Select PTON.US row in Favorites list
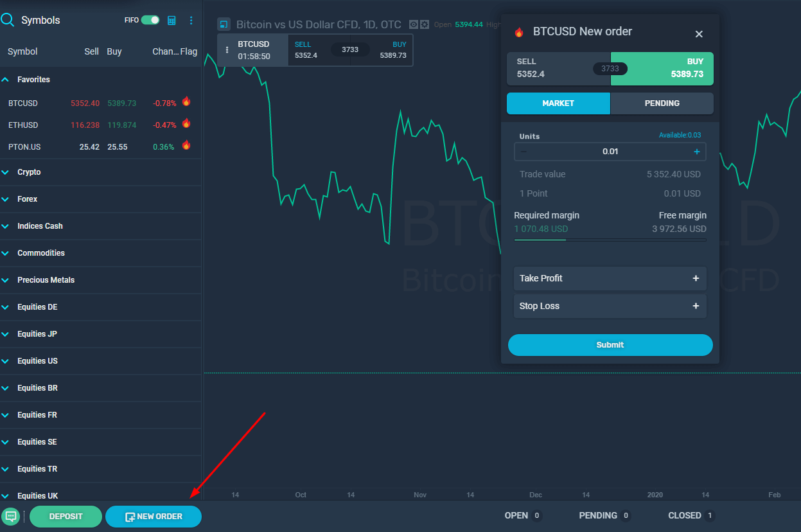 [101, 146]
